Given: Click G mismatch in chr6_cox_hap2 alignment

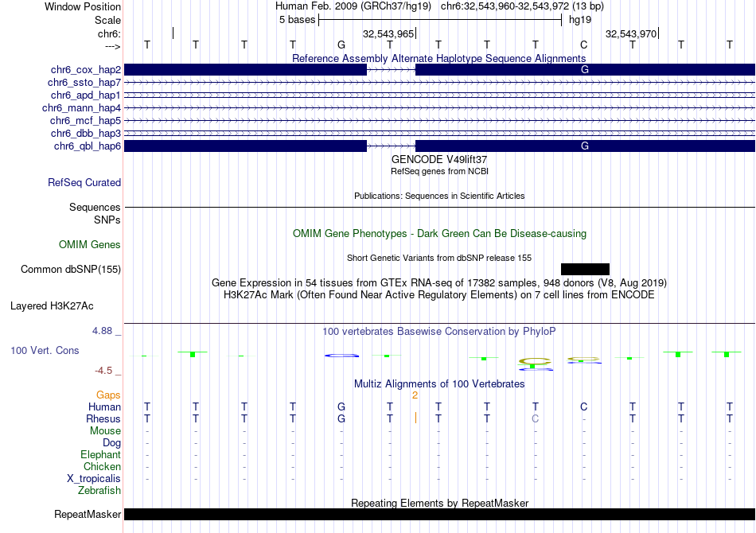Looking at the screenshot, I should coord(585,70).
